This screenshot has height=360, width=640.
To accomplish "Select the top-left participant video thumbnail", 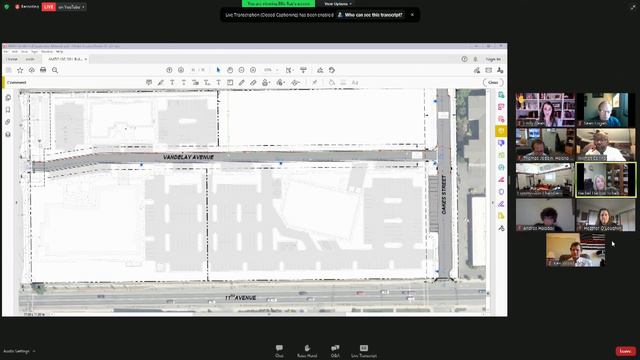I will (x=545, y=109).
